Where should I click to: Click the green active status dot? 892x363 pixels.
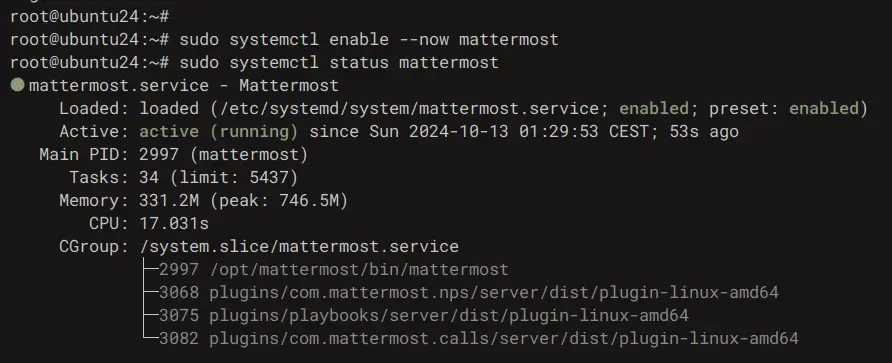click(x=17, y=85)
